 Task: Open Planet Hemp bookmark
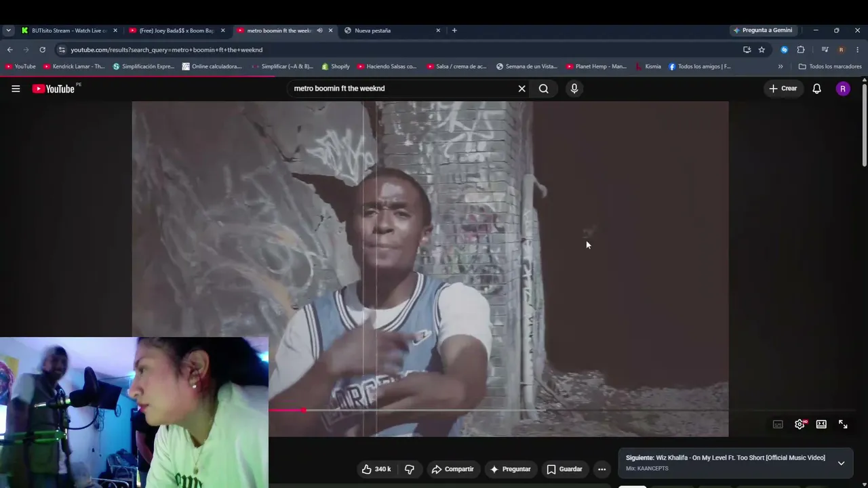[597, 66]
